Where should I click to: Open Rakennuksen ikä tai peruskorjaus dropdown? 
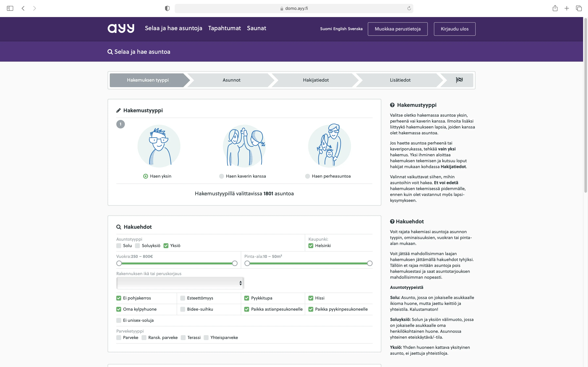(x=180, y=283)
